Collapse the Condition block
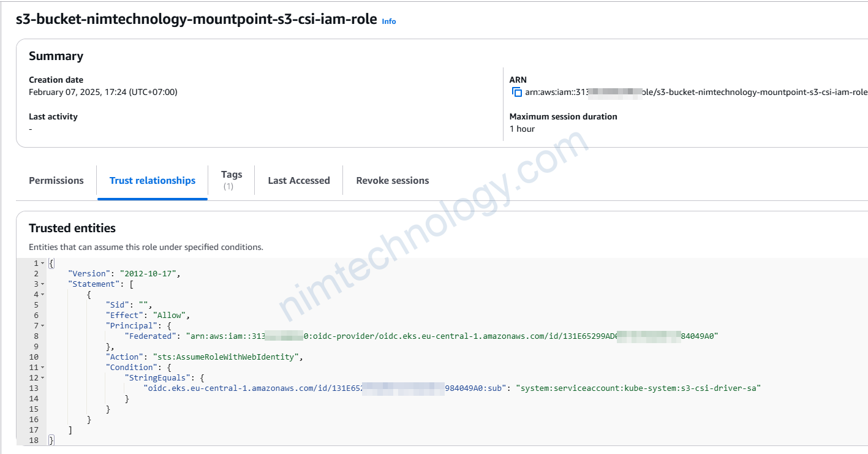Screen dimensions: 868x454 [x=43, y=368]
